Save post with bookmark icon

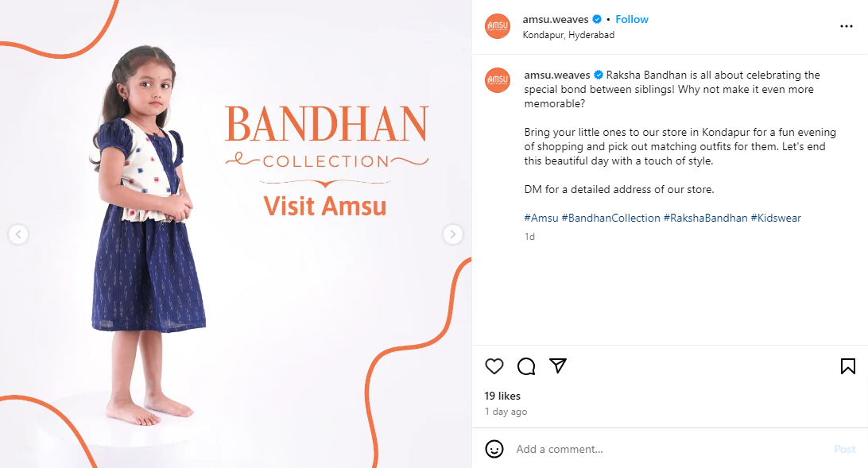pyautogui.click(x=847, y=366)
